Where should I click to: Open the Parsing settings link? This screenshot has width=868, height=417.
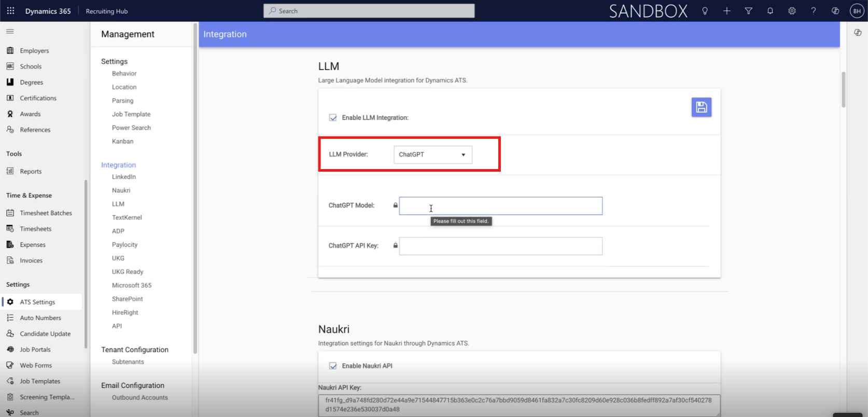pos(122,101)
